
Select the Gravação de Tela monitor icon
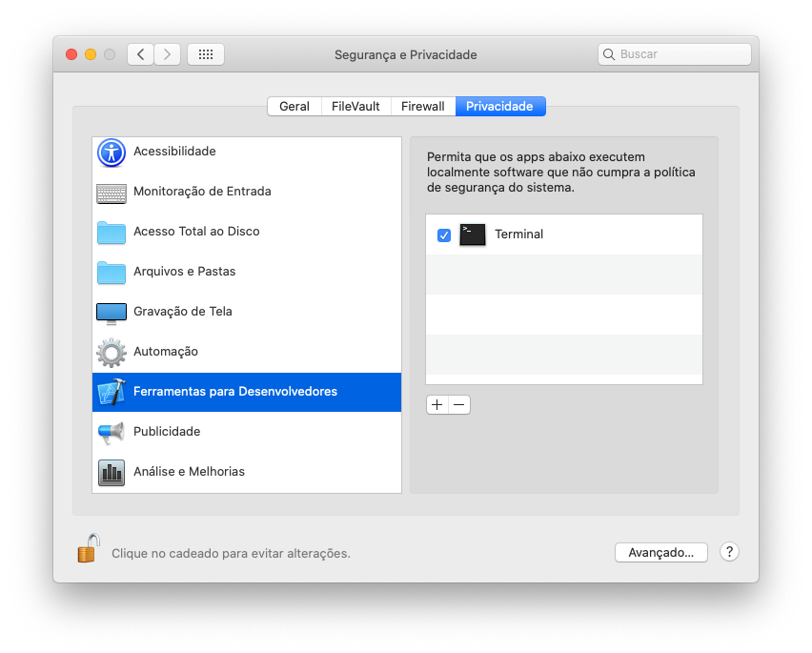[112, 314]
